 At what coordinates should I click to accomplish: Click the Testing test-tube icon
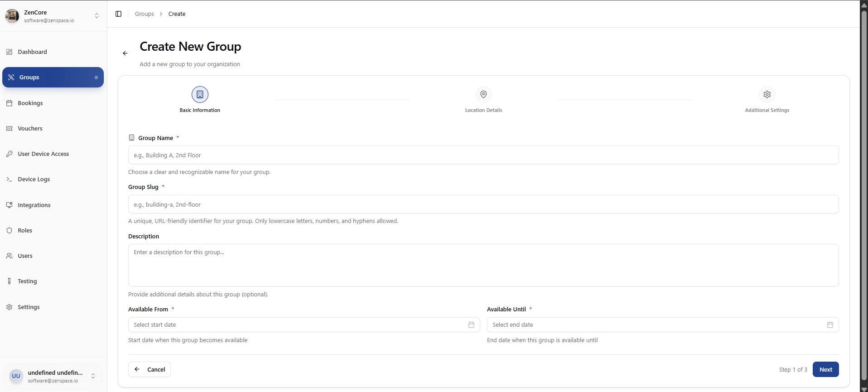click(x=9, y=281)
